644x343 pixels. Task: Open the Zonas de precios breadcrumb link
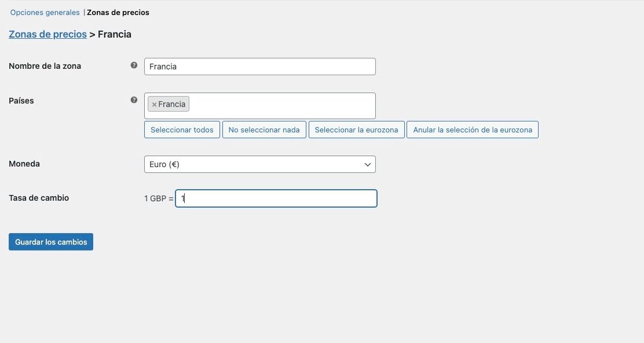pos(47,34)
